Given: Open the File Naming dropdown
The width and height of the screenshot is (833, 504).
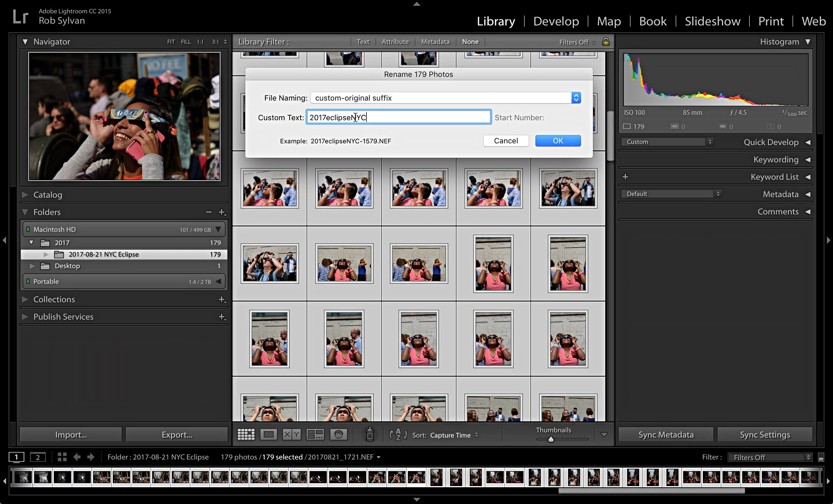Looking at the screenshot, I should pyautogui.click(x=576, y=98).
